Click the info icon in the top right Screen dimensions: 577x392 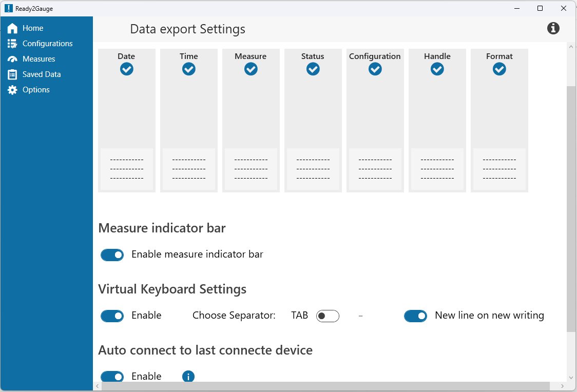[x=553, y=28]
